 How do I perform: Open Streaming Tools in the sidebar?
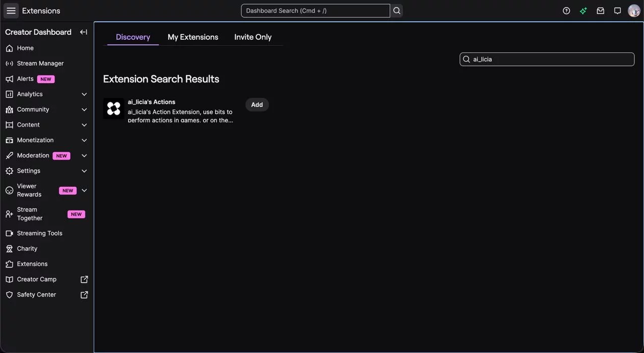pyautogui.click(x=40, y=233)
